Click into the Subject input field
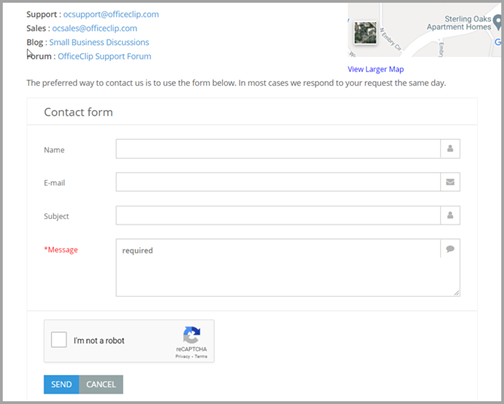 [x=278, y=215]
